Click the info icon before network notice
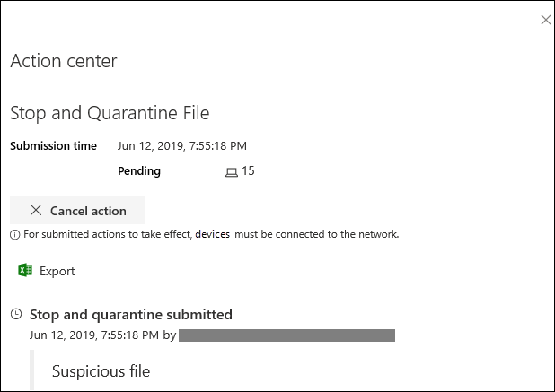 click(x=14, y=235)
